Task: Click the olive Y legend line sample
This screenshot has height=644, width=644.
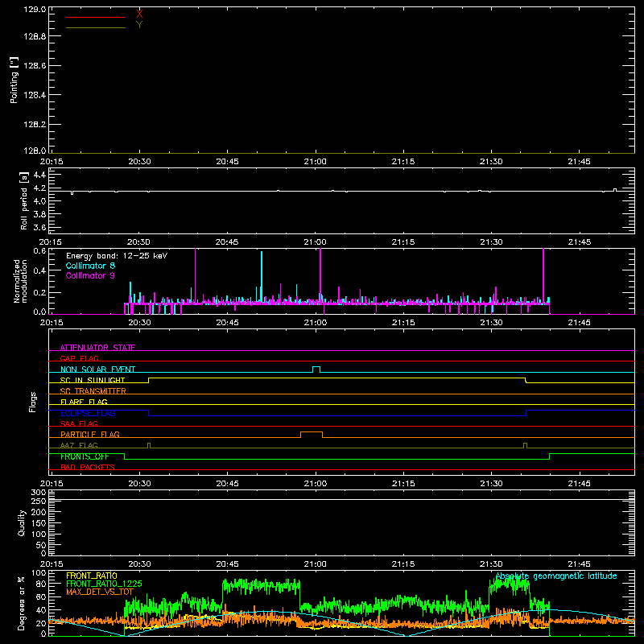Action: click(96, 27)
